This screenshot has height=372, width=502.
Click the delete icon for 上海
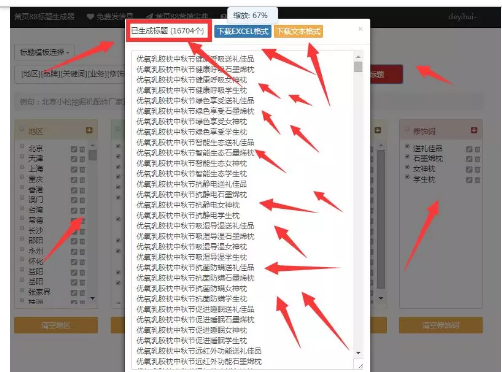pyautogui.click(x=82, y=170)
